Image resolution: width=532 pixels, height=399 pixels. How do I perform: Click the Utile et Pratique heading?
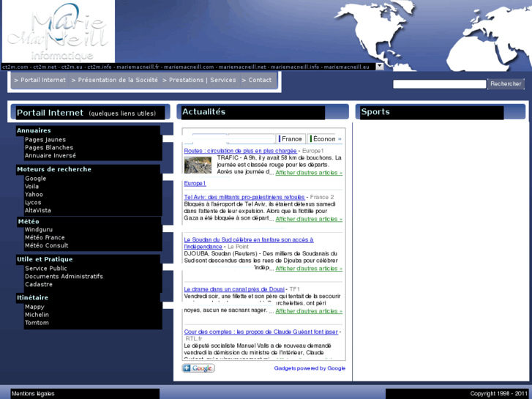(45, 259)
